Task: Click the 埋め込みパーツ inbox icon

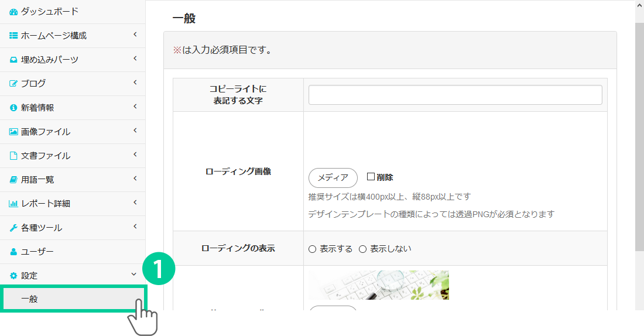Action: pos(13,60)
